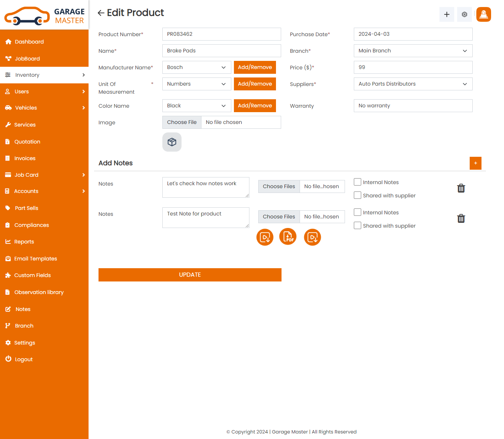The image size is (504, 439).
Task: Expand the Inventory sidebar menu
Action: point(44,75)
